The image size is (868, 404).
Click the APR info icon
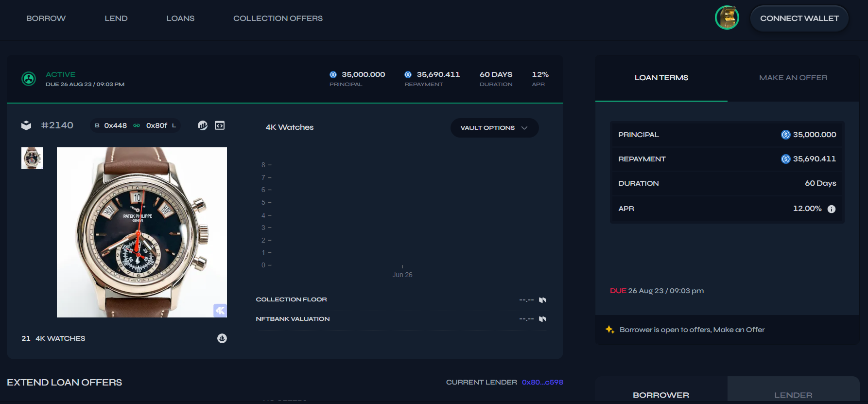coord(832,209)
